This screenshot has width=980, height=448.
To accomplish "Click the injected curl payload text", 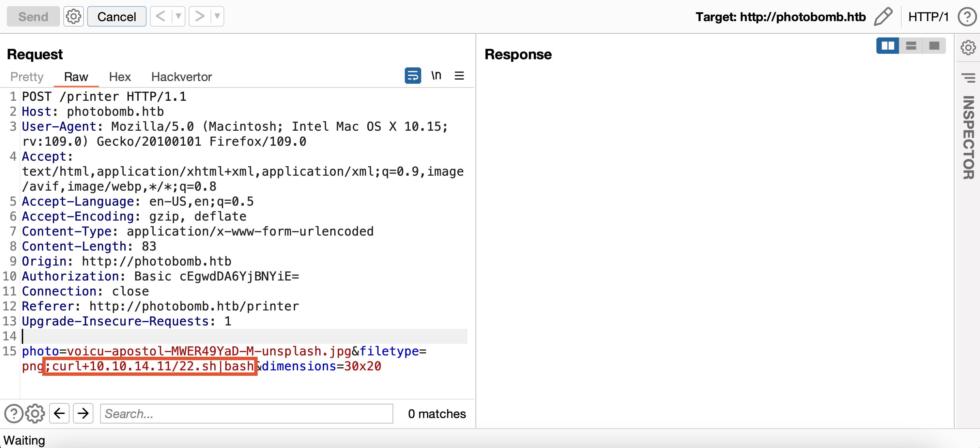I will click(x=150, y=366).
